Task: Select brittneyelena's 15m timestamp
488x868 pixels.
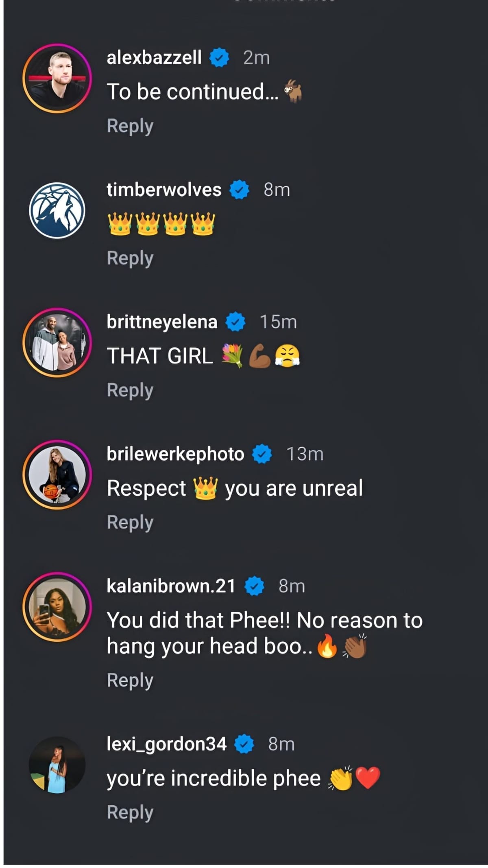Action: click(x=279, y=322)
